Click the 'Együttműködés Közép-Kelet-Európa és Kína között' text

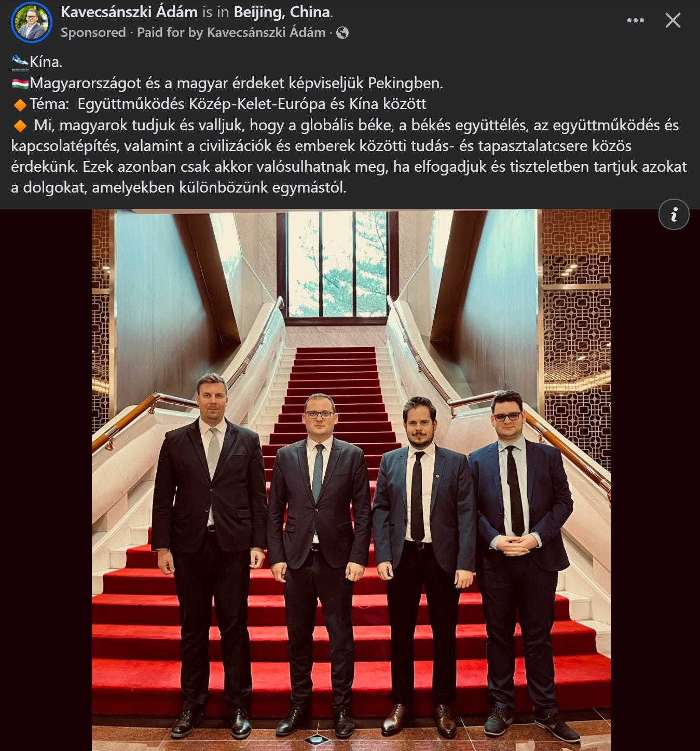pyautogui.click(x=252, y=104)
